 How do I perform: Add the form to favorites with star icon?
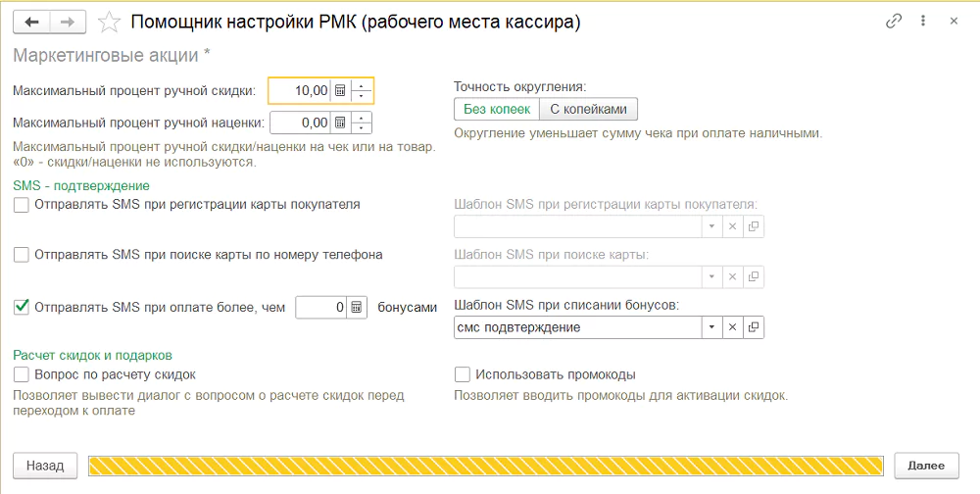click(x=110, y=23)
